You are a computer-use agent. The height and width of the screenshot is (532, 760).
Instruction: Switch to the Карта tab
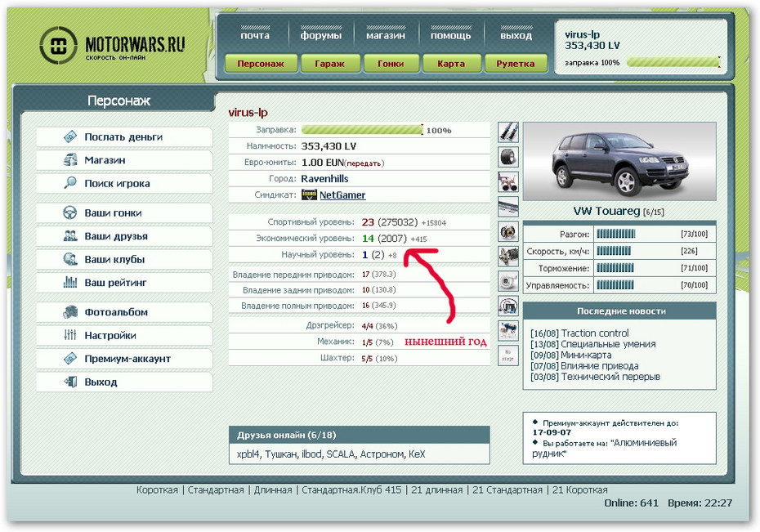pyautogui.click(x=451, y=64)
